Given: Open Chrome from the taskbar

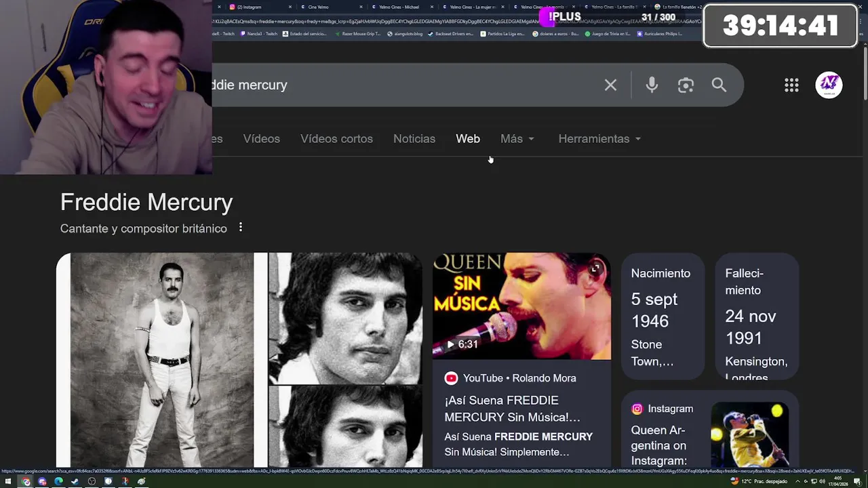Looking at the screenshot, I should [x=26, y=482].
